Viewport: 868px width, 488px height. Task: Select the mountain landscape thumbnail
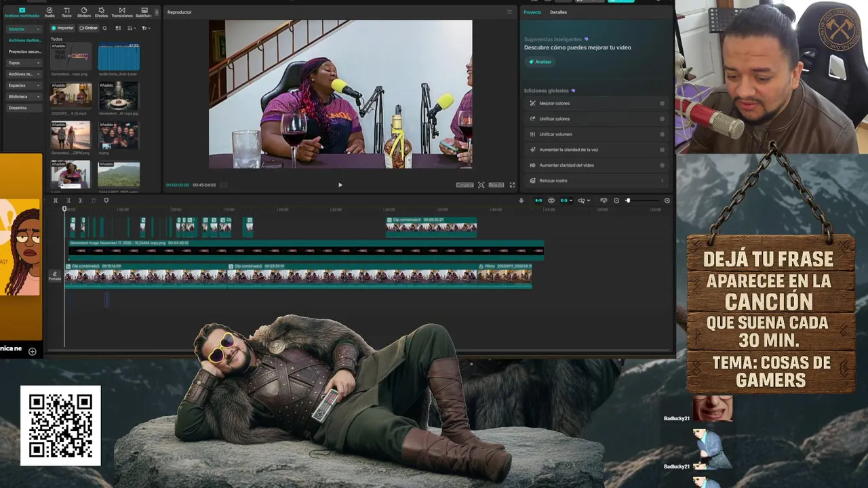tap(119, 174)
